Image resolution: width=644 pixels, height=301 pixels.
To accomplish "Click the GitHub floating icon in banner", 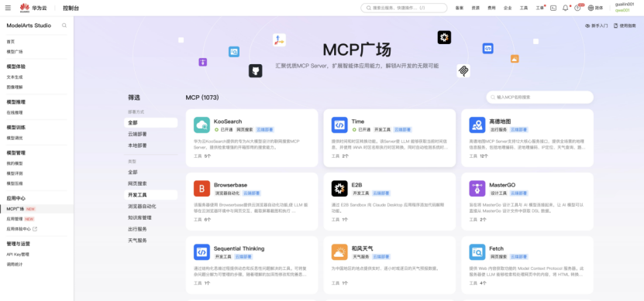I will 256,71.
